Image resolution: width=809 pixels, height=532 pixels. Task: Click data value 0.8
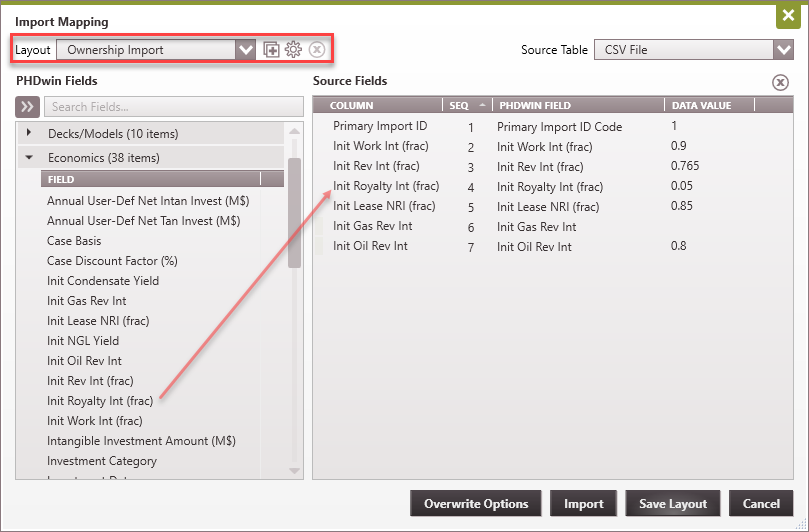(678, 246)
